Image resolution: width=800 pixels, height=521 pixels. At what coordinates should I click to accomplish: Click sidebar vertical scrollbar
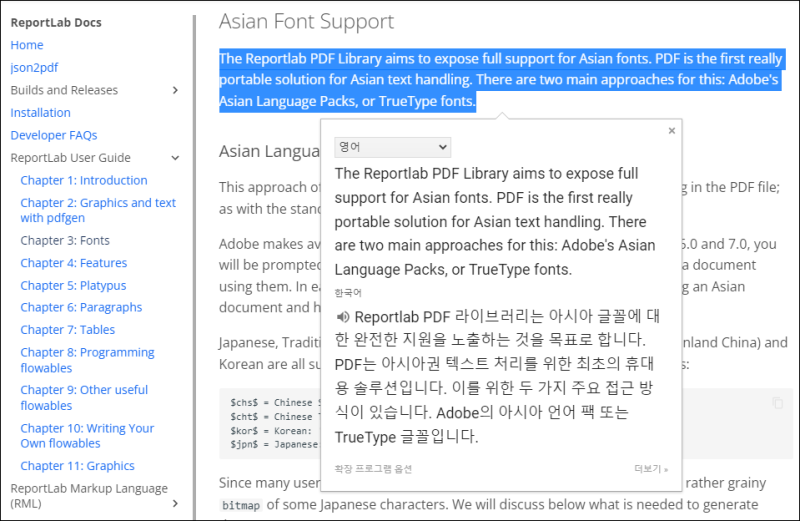(x=194, y=265)
